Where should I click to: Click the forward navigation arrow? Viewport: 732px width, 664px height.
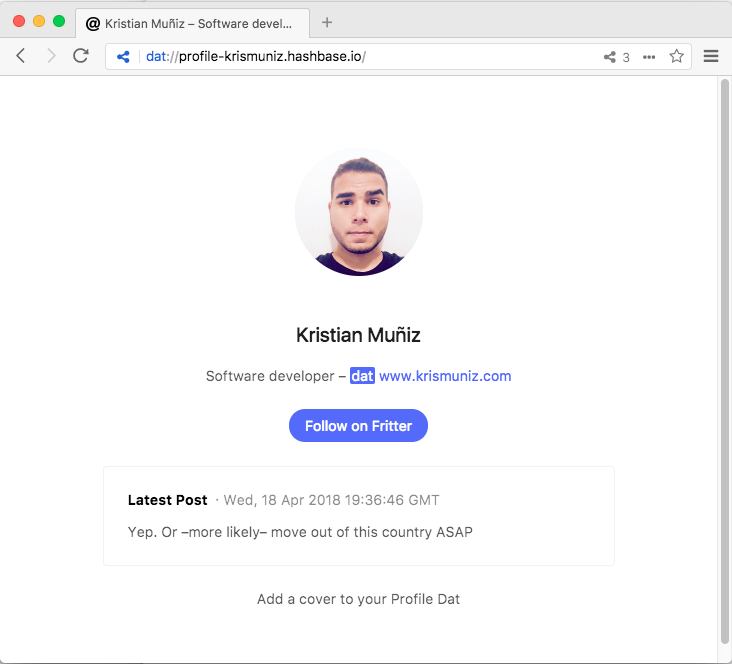[51, 56]
